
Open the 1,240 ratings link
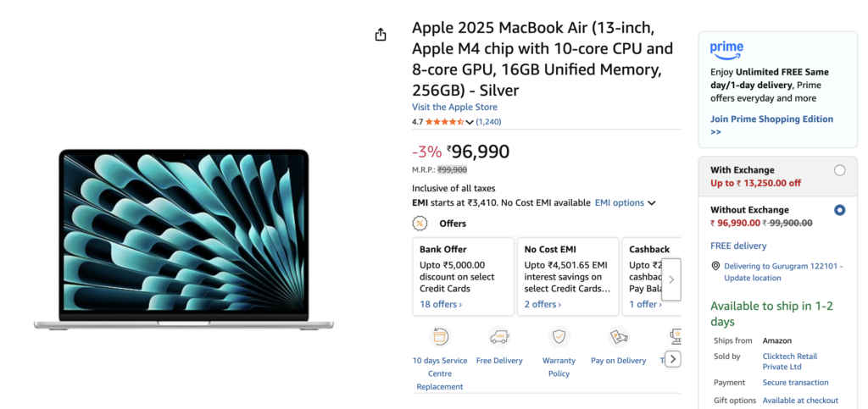tap(488, 122)
